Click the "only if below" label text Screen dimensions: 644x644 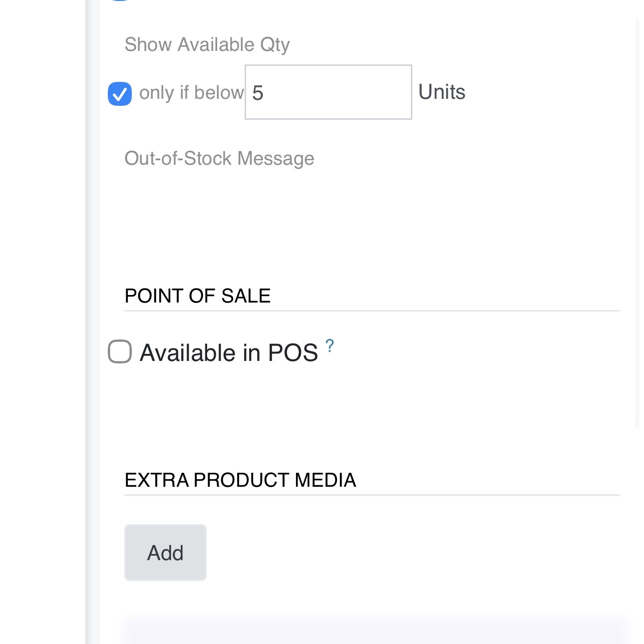(x=191, y=93)
